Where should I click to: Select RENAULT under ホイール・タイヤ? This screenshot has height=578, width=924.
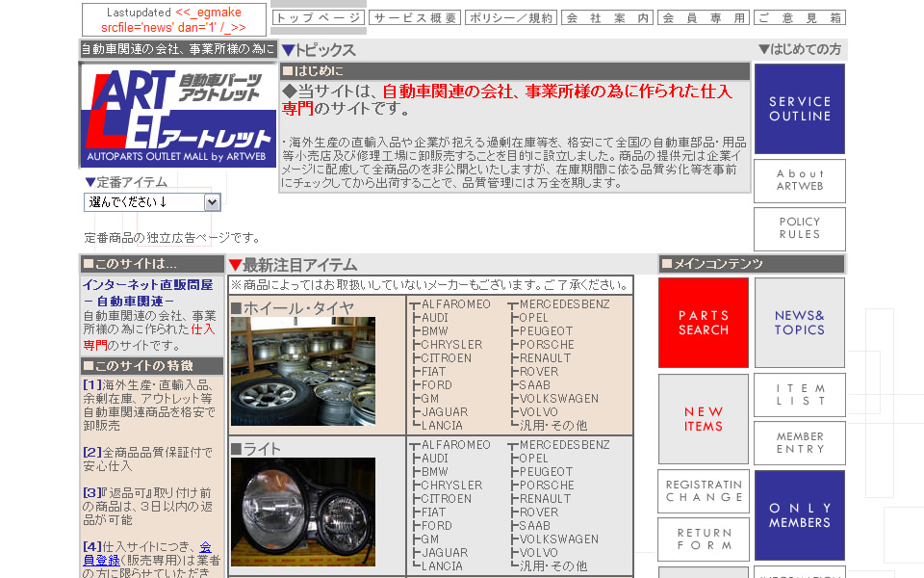[x=545, y=358]
